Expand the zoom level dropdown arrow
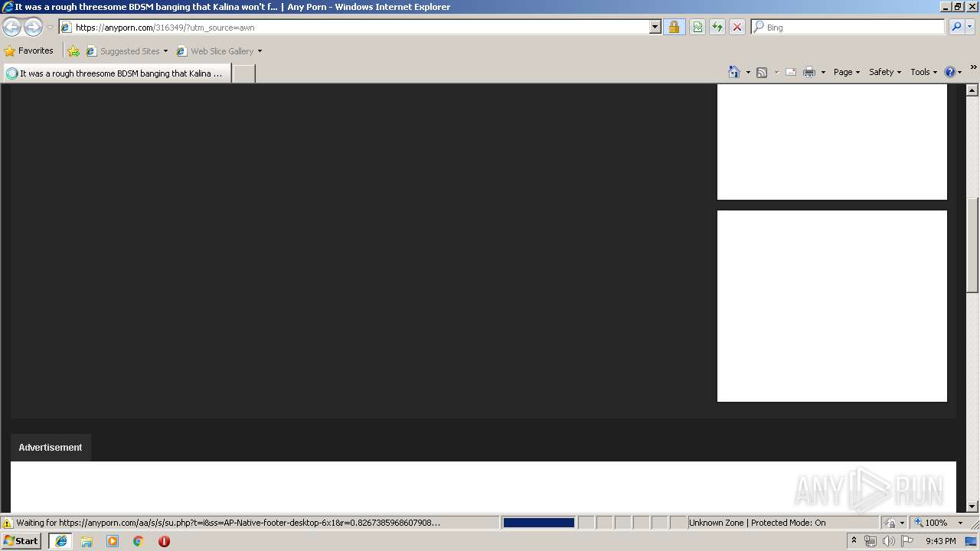The width and height of the screenshot is (980, 551). [961, 523]
